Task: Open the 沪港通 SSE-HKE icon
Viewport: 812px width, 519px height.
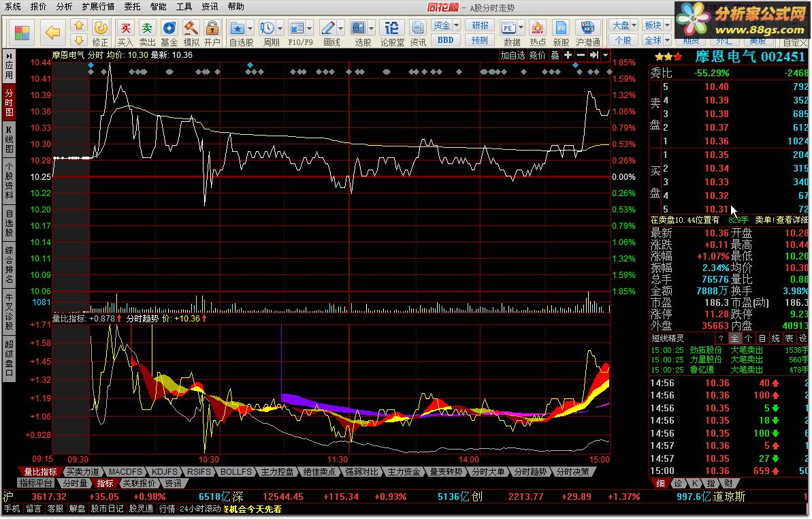Action: 587,33
